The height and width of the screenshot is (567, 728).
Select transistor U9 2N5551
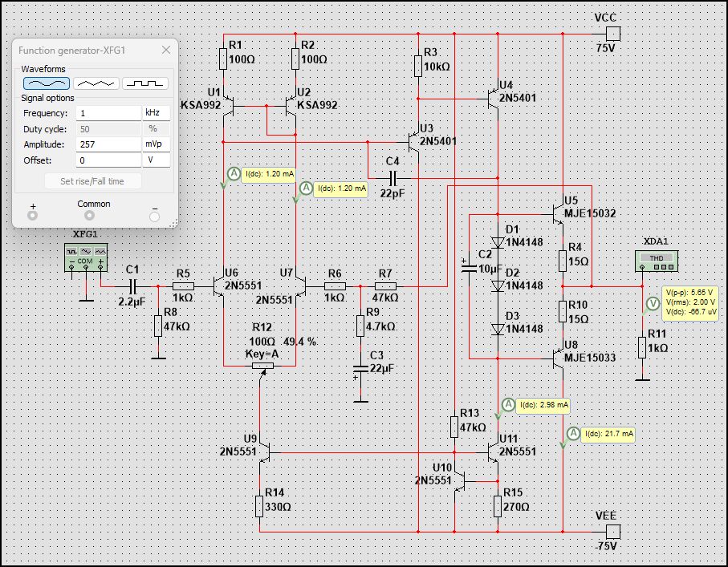coord(265,452)
